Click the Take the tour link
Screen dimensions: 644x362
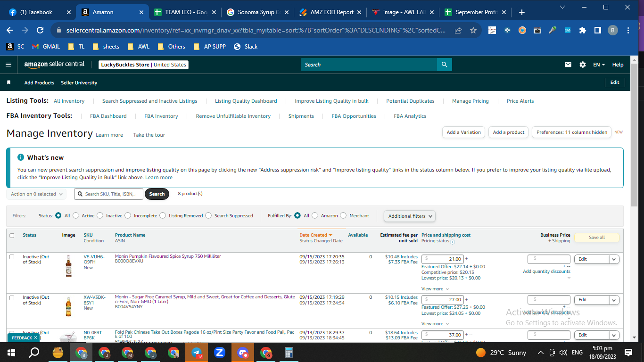[149, 135]
